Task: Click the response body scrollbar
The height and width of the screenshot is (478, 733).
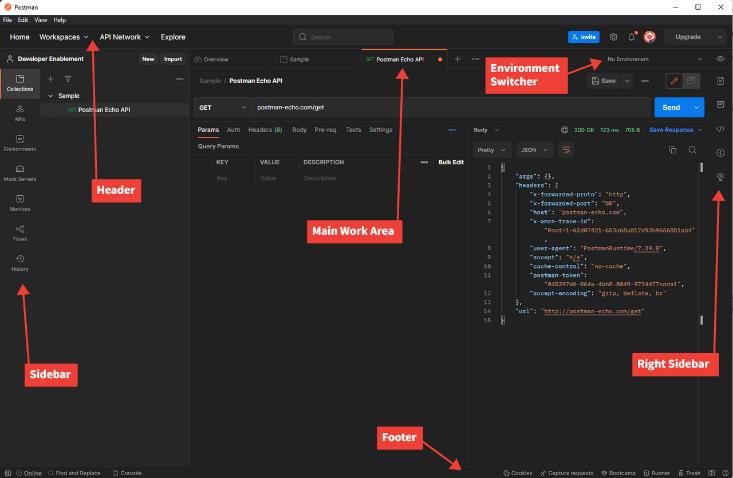Action: click(x=701, y=243)
